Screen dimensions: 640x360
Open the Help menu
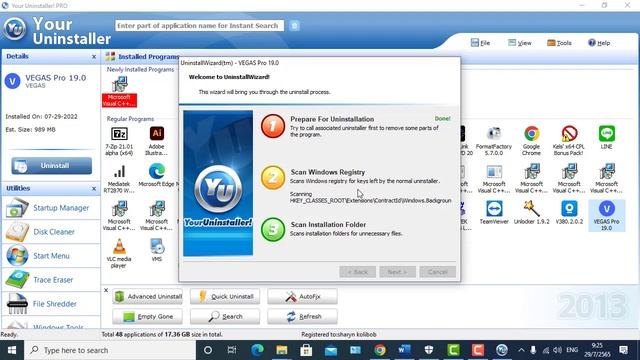(599, 43)
